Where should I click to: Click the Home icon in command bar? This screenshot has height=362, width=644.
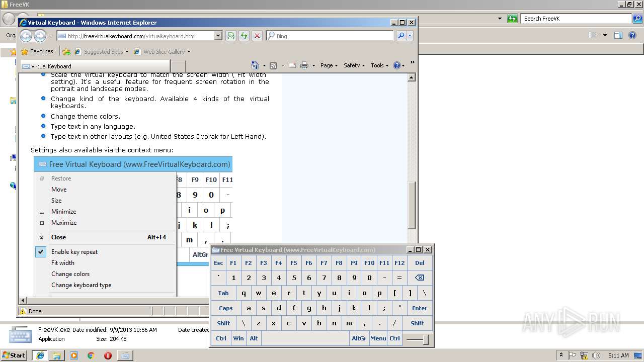(x=255, y=65)
